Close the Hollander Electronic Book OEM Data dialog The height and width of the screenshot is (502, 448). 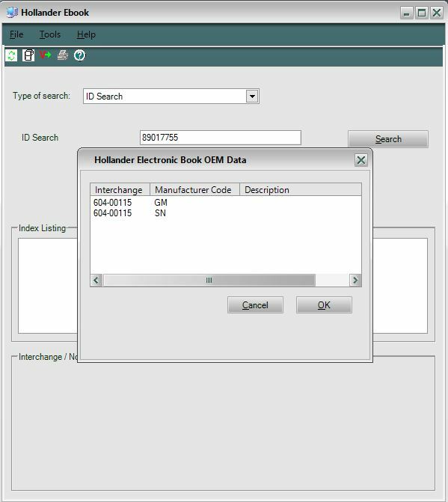click(x=361, y=160)
